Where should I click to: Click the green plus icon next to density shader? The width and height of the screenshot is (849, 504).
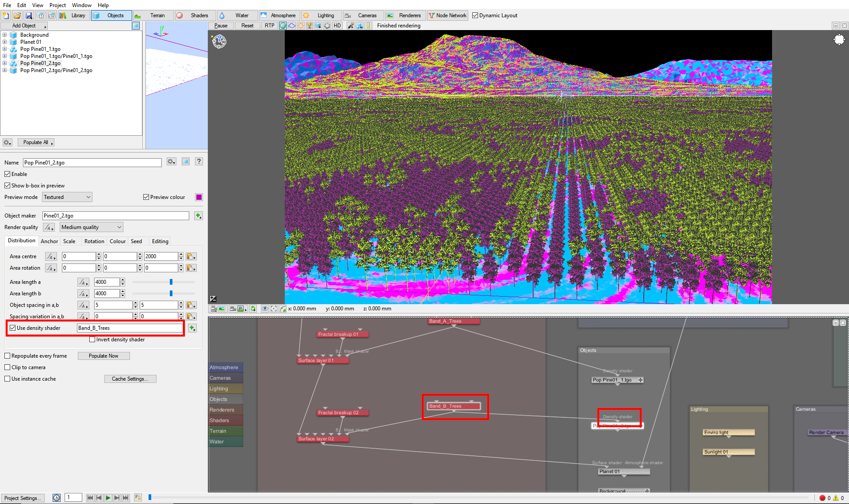click(192, 328)
